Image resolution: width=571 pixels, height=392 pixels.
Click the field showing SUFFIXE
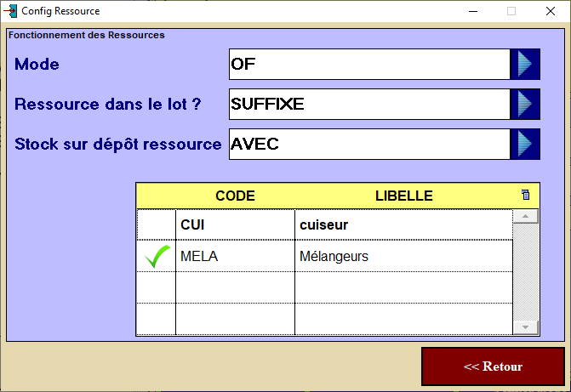(368, 104)
